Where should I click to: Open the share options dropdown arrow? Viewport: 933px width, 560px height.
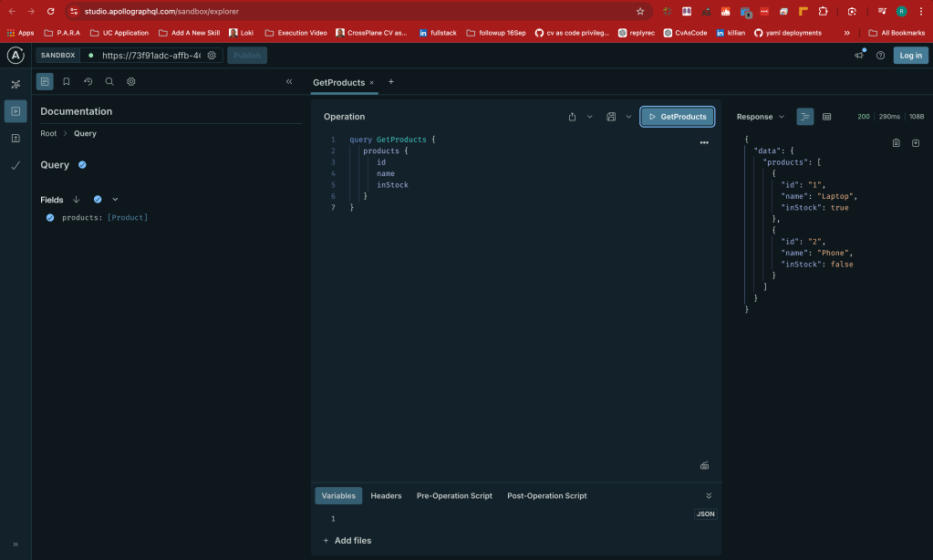click(x=590, y=117)
